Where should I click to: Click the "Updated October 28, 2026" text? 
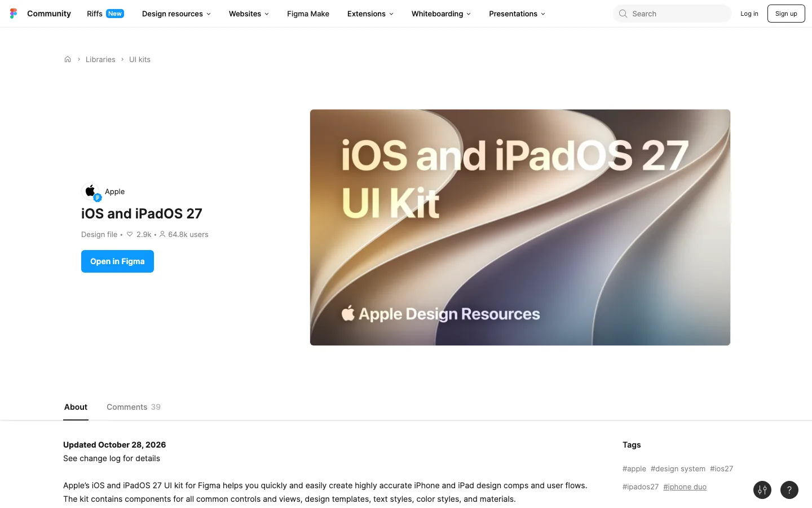tap(114, 445)
